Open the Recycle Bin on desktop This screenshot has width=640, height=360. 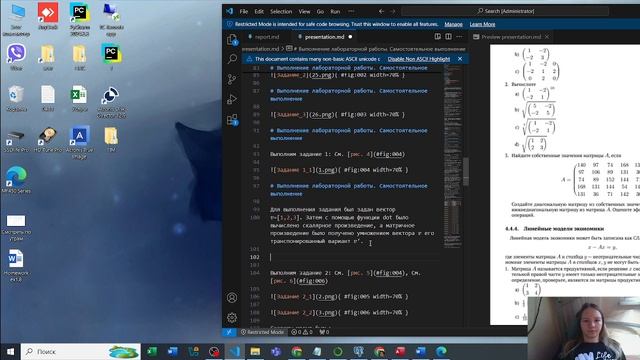[16, 98]
